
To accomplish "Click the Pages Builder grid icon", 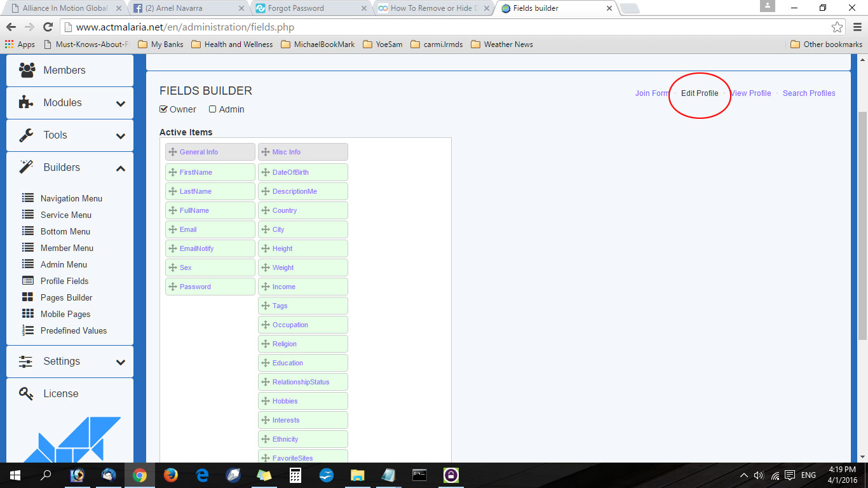I will tap(28, 297).
